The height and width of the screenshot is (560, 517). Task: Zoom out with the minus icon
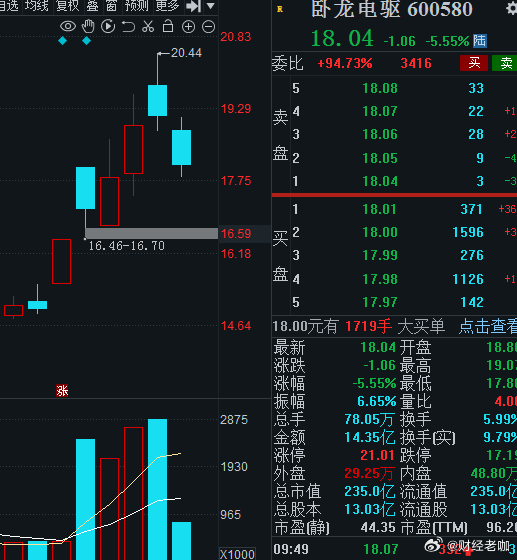209,27
